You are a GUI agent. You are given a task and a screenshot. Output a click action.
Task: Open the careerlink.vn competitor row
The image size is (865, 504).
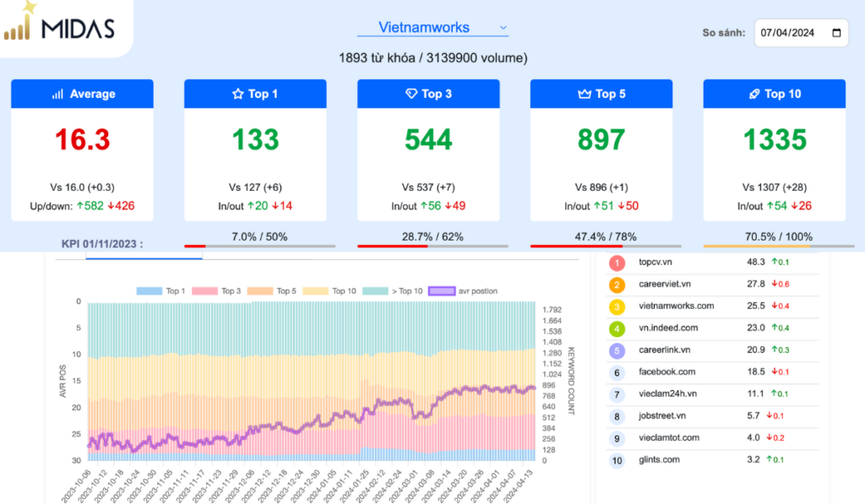[713, 350]
